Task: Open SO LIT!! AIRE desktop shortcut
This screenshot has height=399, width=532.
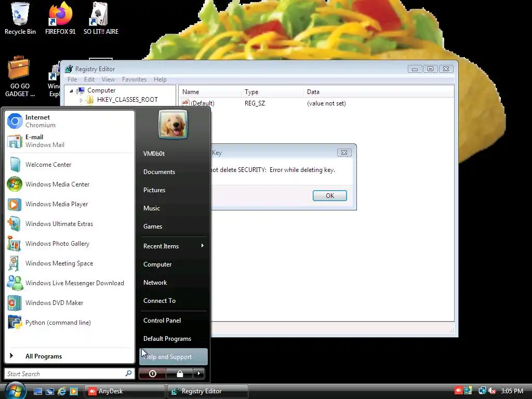Action: coord(101,19)
